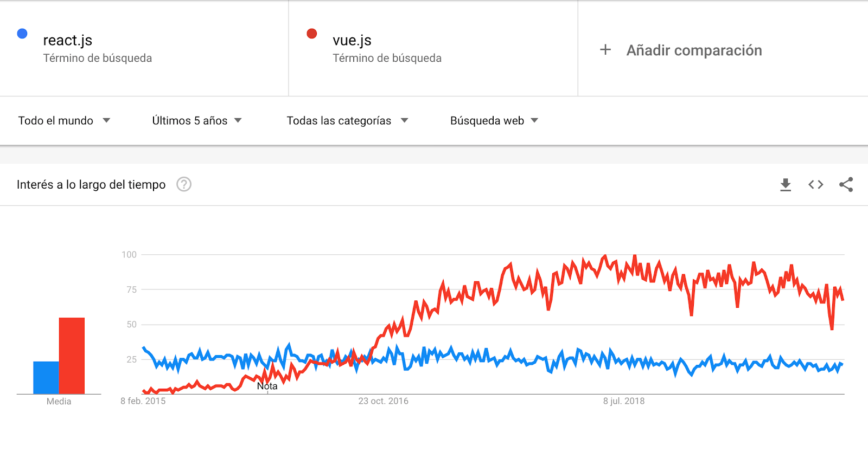Click the plus icon to add comparison
The width and height of the screenshot is (868, 458).
[x=605, y=50]
